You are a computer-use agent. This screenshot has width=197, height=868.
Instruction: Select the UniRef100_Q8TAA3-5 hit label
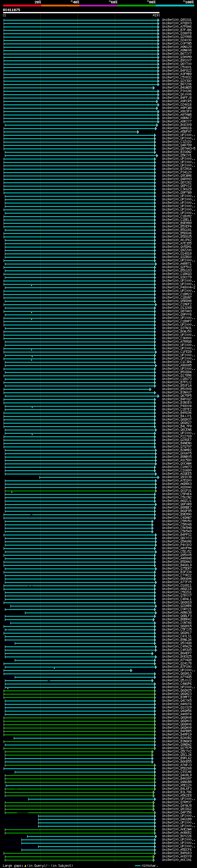click(x=179, y=149)
